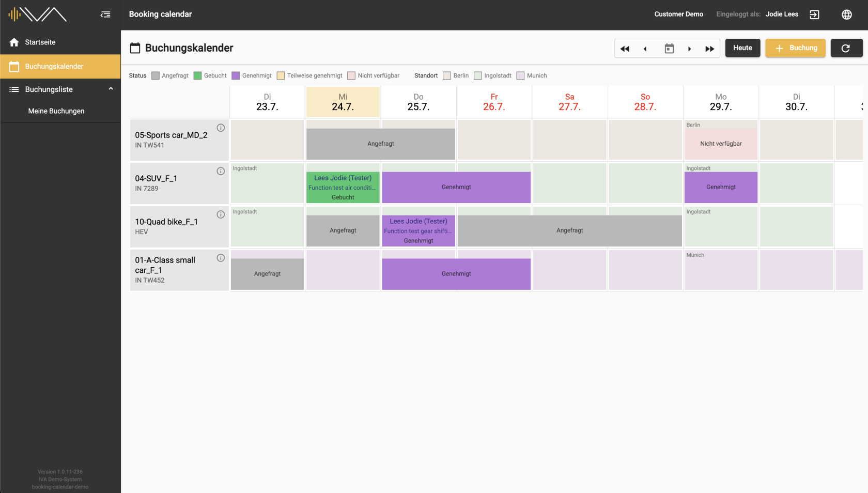Show info for 04-SUV_F_1
Screen dimensions: 868x493
pyautogui.click(x=221, y=171)
